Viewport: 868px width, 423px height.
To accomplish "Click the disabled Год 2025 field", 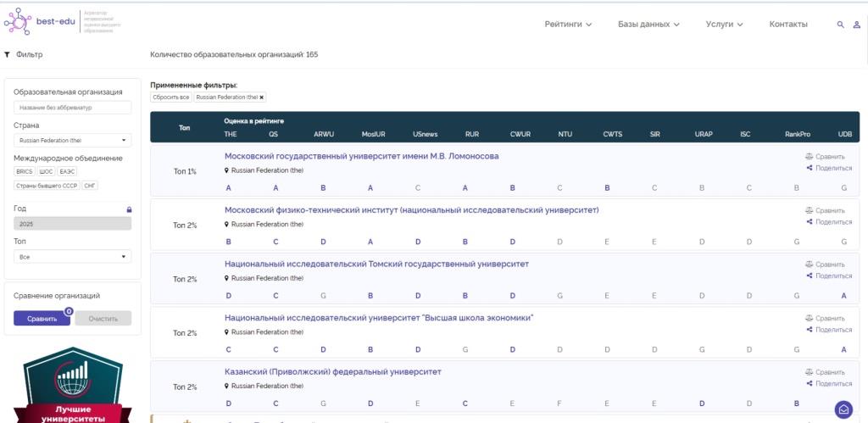I will click(x=73, y=224).
